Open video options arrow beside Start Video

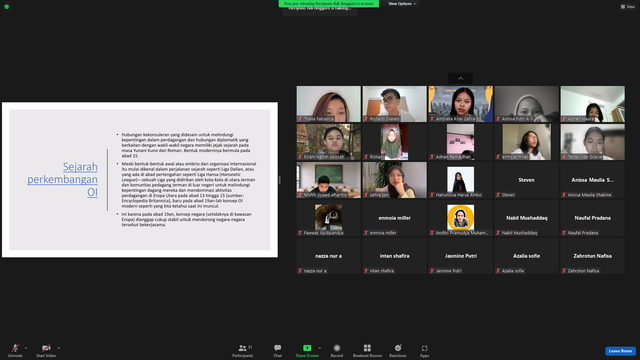click(x=58, y=348)
